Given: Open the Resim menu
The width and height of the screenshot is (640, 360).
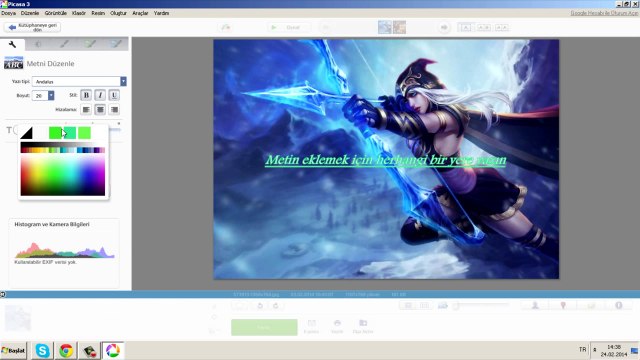Looking at the screenshot, I should click(98, 13).
